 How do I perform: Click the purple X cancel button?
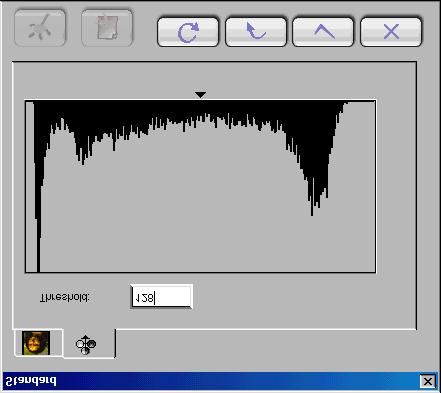coord(391,32)
